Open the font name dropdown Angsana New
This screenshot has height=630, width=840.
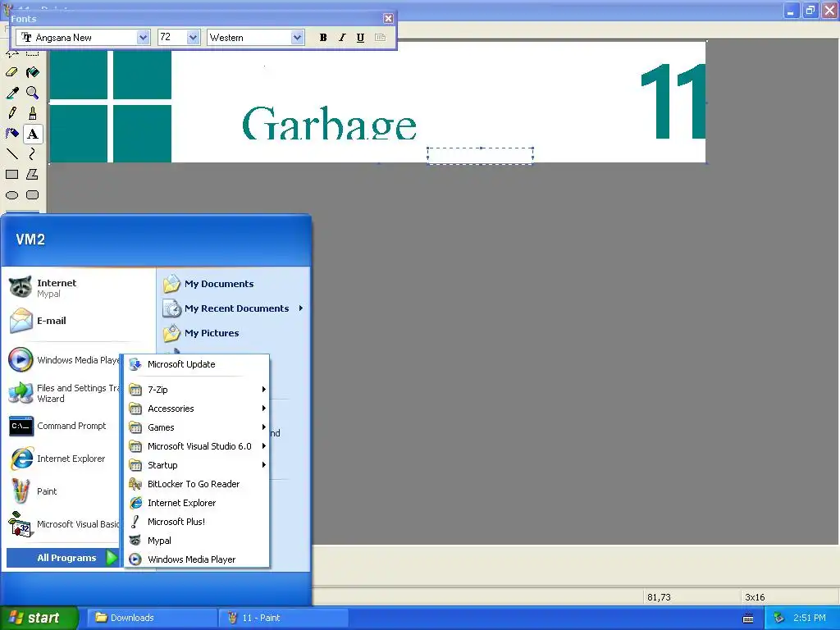pos(143,38)
